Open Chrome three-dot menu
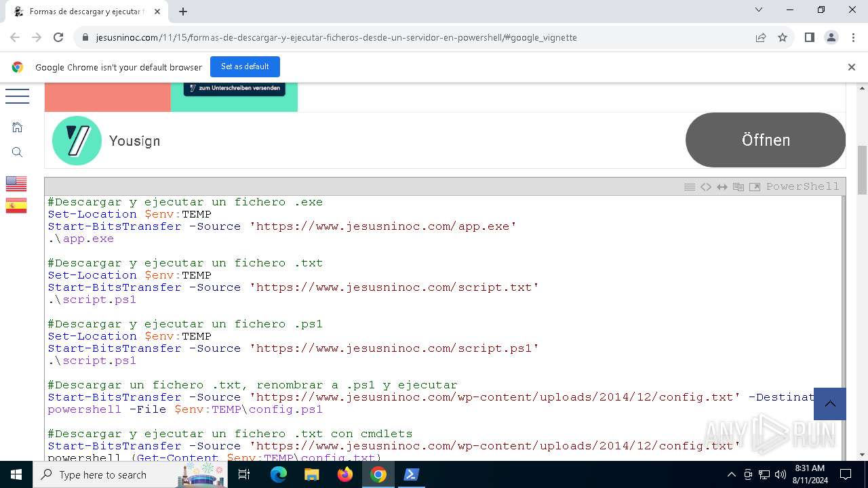This screenshot has width=868, height=488. click(x=853, y=37)
